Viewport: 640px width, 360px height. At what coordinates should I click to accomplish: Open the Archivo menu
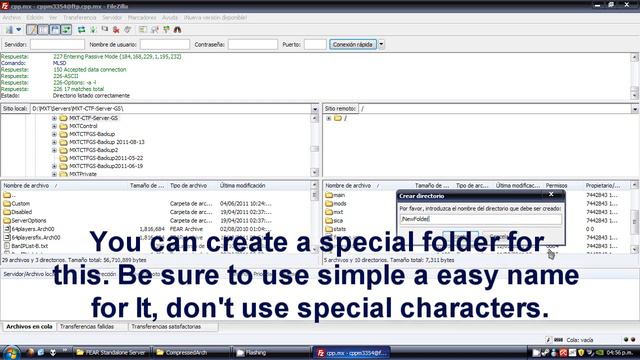coord(11,18)
